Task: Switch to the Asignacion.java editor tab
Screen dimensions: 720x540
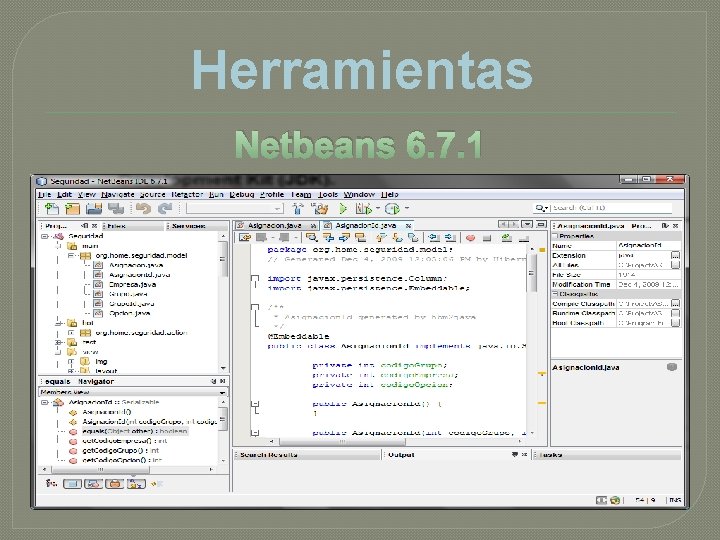Action: pyautogui.click(x=275, y=225)
